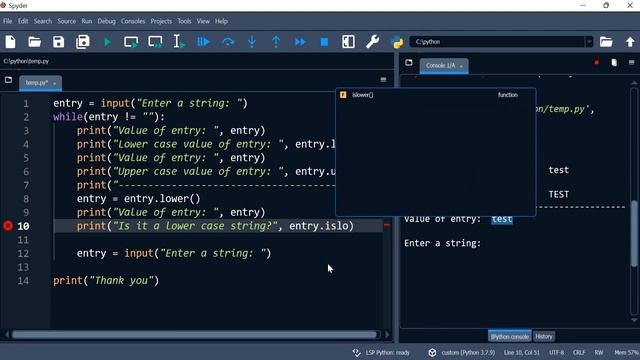Image resolution: width=640 pixels, height=360 pixels.
Task: Close the Console 1/A tab
Action: (461, 66)
